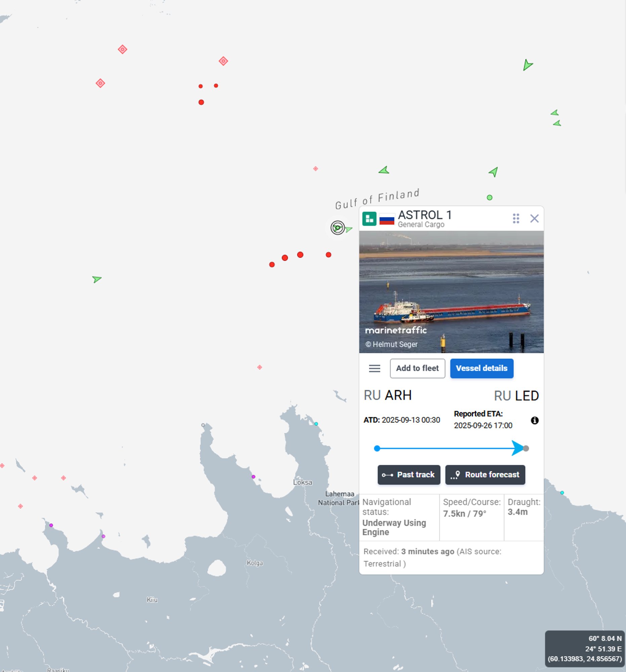Show the Route forecast for the vessel
This screenshot has height=672, width=626.
click(485, 474)
